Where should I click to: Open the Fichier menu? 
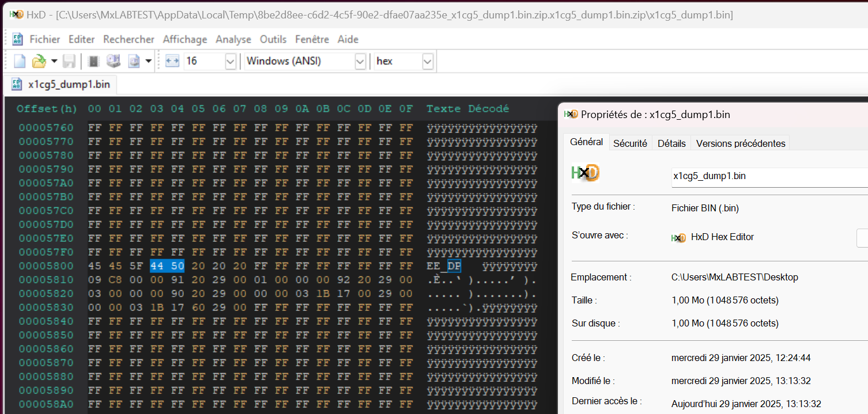pyautogui.click(x=45, y=39)
